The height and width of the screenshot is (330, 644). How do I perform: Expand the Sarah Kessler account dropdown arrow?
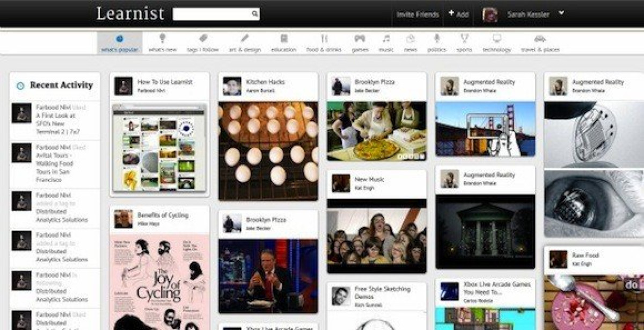click(561, 13)
